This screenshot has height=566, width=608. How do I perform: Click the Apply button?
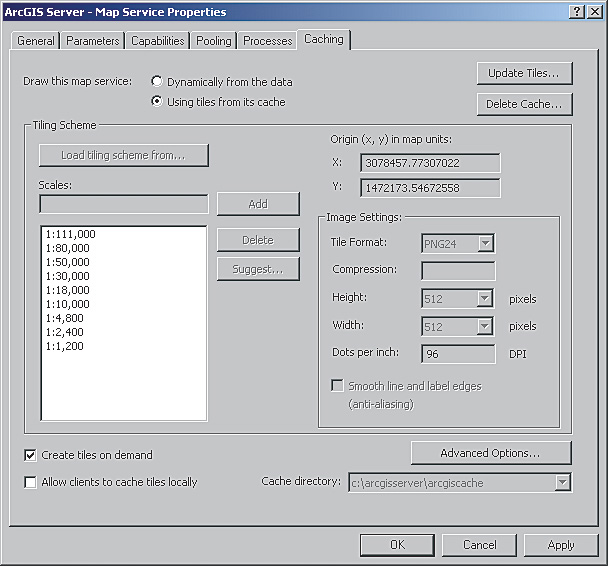pos(561,545)
